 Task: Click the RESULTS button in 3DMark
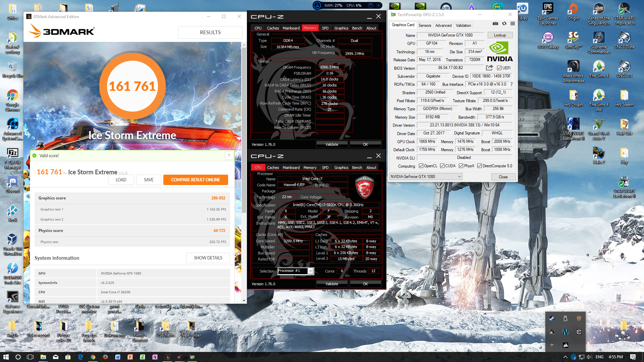coord(210,32)
